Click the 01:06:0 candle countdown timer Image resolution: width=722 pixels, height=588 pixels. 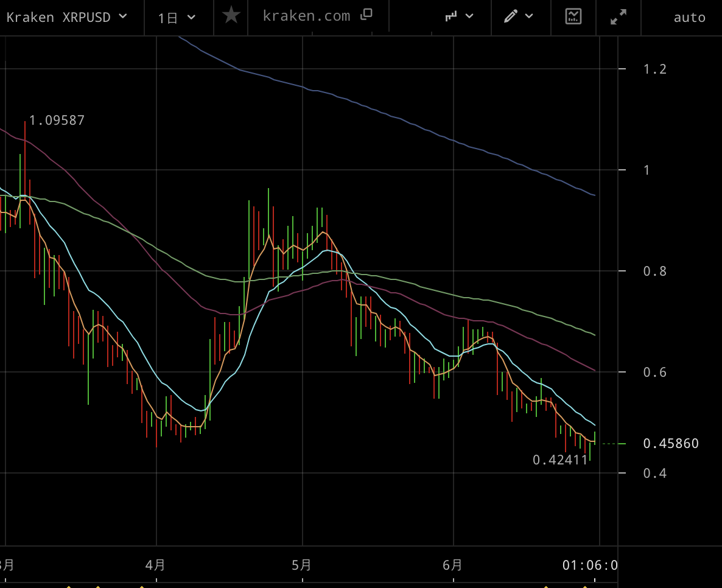tap(590, 565)
